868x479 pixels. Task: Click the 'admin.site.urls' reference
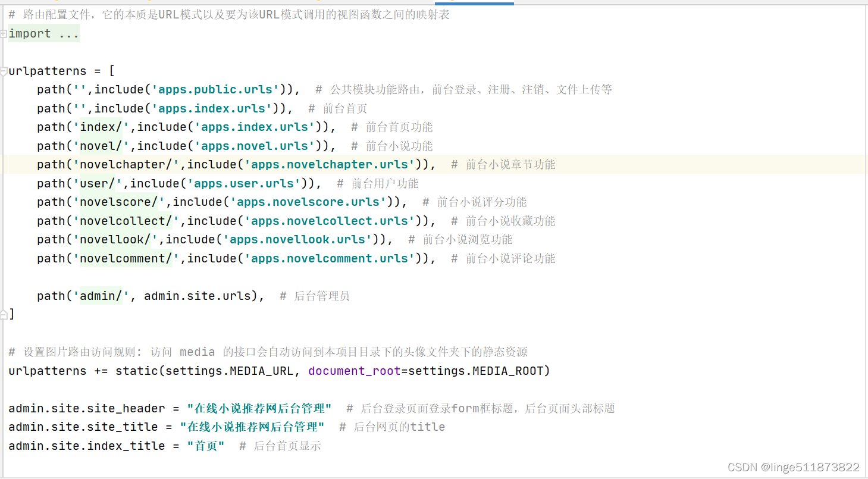198,296
